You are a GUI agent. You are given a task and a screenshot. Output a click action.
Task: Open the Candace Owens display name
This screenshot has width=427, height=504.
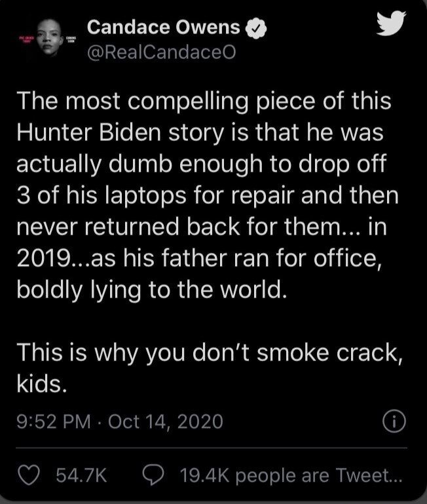click(x=164, y=28)
